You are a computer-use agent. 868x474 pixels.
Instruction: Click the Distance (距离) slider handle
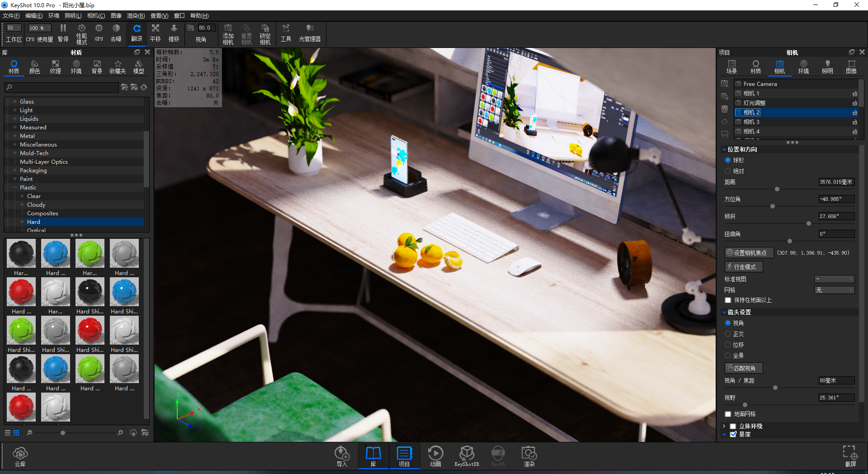point(777,189)
